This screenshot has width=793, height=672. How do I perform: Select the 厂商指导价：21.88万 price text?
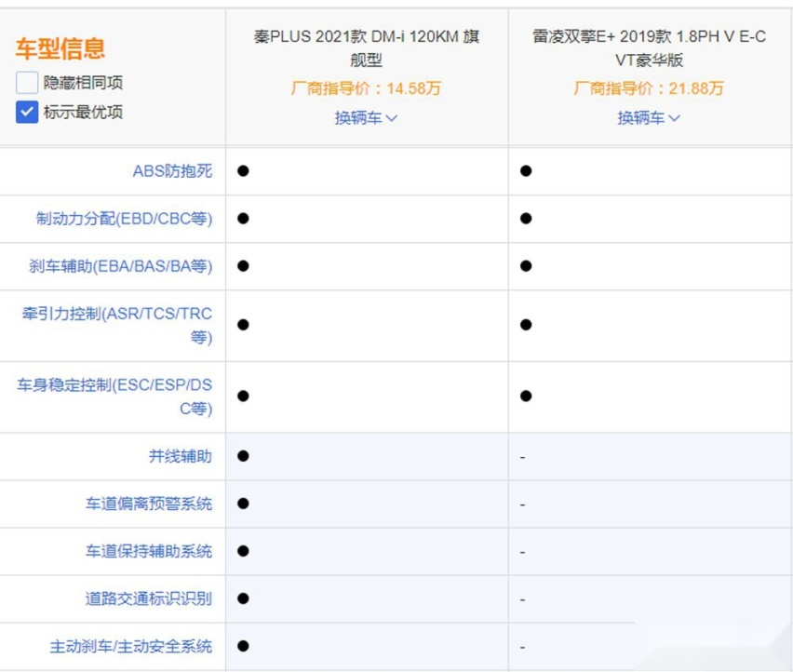tap(649, 88)
